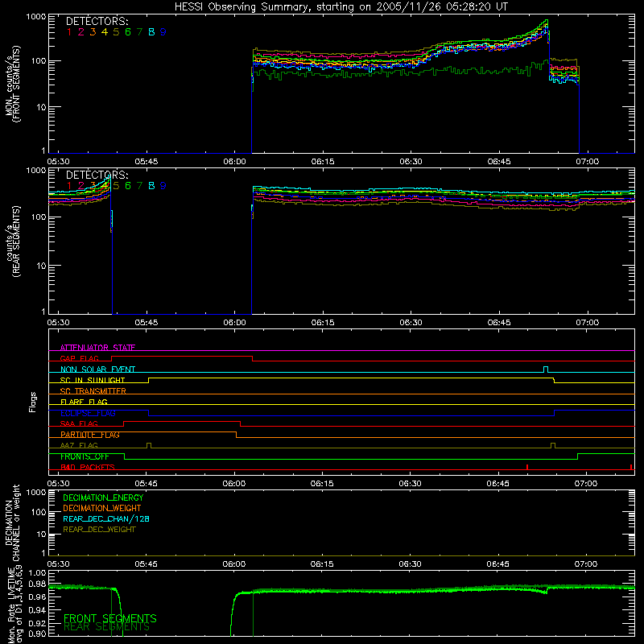Select the DETECTORS: label in front segments panel

(x=97, y=21)
